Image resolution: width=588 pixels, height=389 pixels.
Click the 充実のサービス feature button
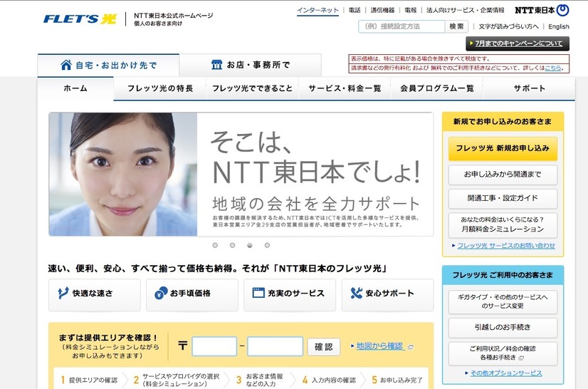(290, 294)
